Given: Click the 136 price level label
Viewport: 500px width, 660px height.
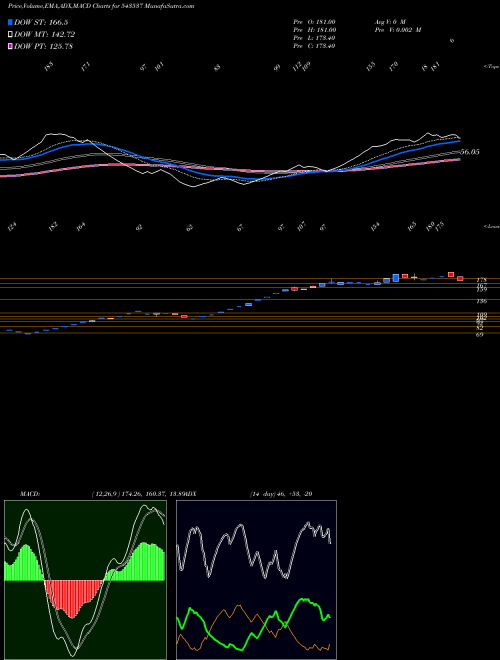Looking at the screenshot, I should pos(481,301).
